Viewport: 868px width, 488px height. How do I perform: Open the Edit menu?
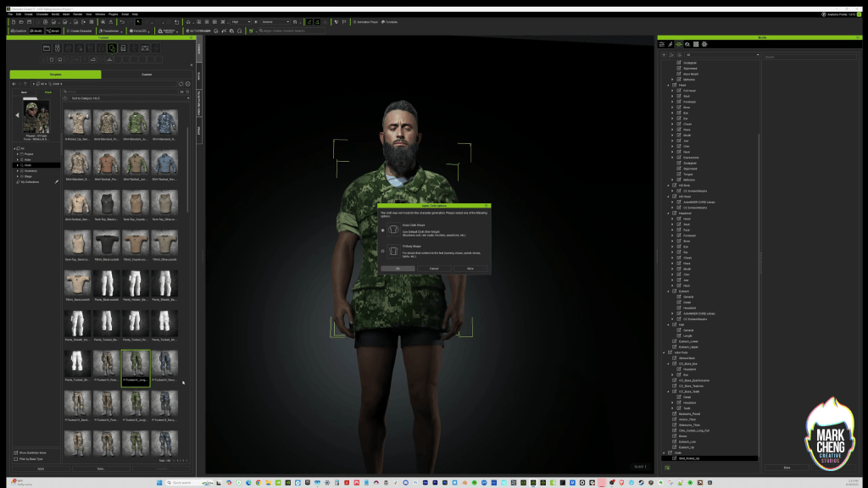click(x=19, y=14)
